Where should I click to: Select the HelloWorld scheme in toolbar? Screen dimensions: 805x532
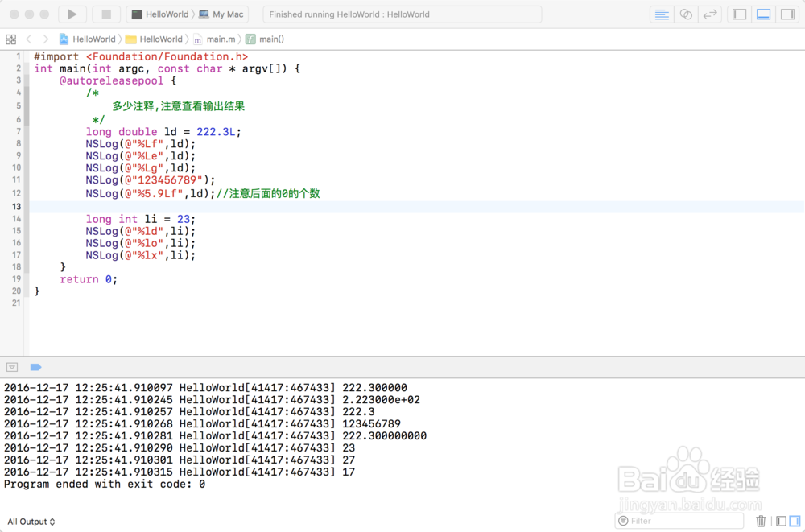tap(160, 14)
